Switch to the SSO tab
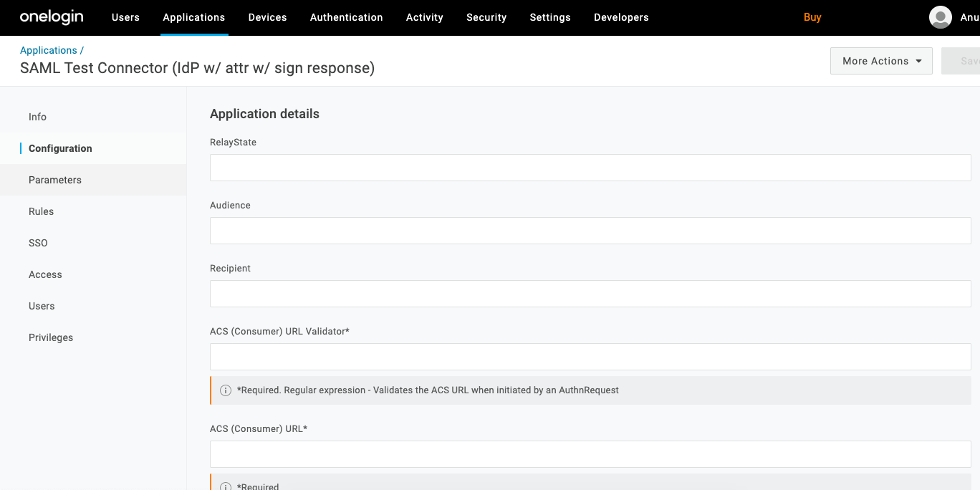 coord(38,243)
